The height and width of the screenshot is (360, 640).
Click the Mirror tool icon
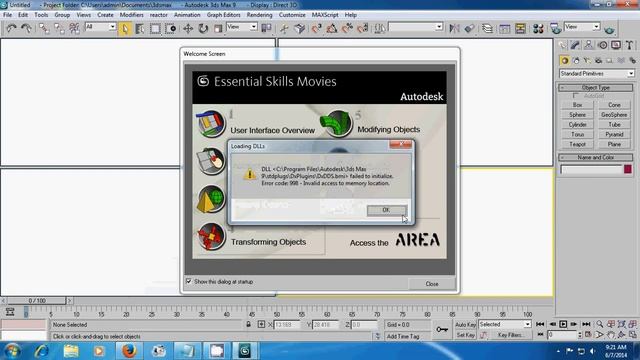pos(454,28)
